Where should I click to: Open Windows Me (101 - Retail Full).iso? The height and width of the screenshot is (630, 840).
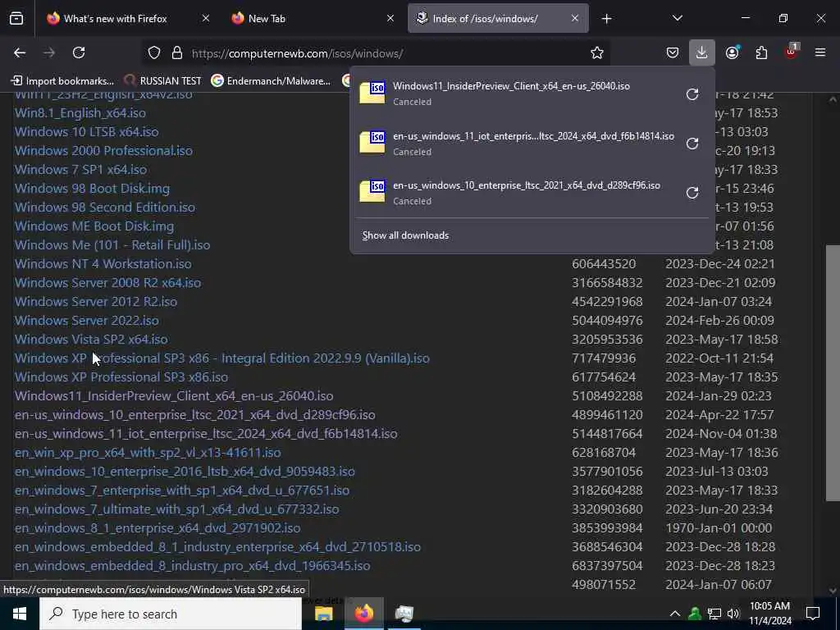click(x=112, y=244)
